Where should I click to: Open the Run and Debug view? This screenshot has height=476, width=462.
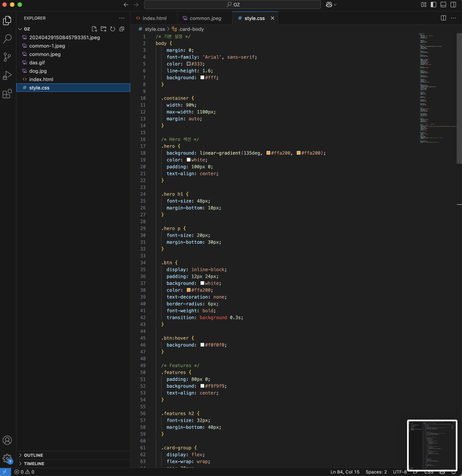pyautogui.click(x=7, y=75)
